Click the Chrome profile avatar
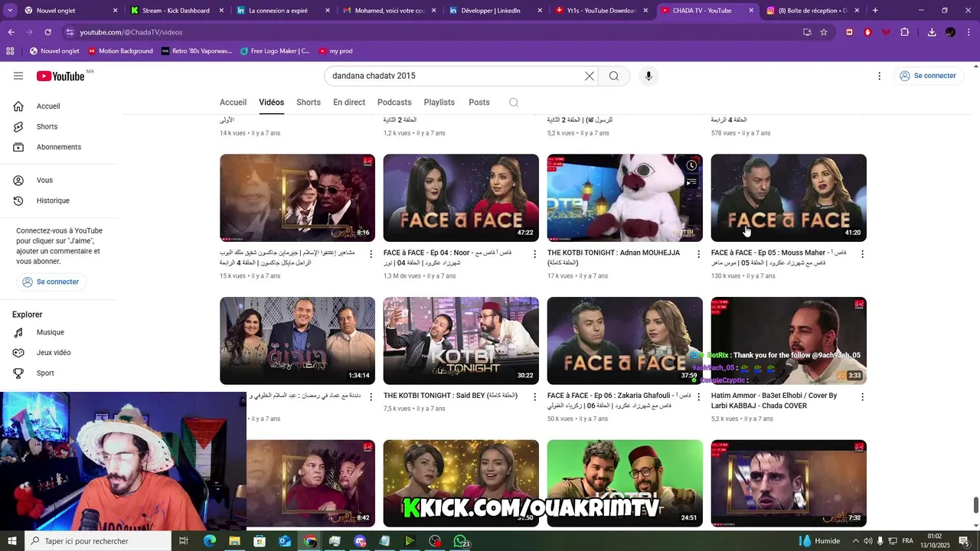The width and height of the screenshot is (980, 551). pos(950,32)
